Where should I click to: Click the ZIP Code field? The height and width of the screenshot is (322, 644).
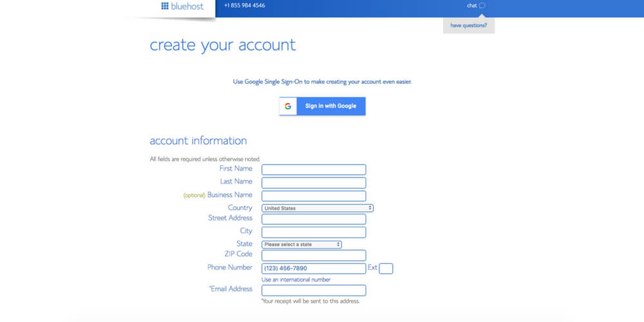pyautogui.click(x=314, y=256)
